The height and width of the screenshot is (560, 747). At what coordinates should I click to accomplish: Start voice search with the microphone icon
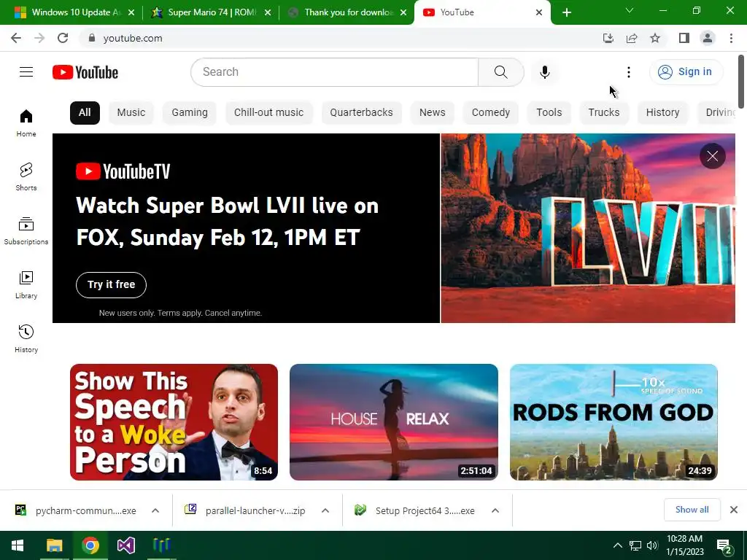coord(544,72)
